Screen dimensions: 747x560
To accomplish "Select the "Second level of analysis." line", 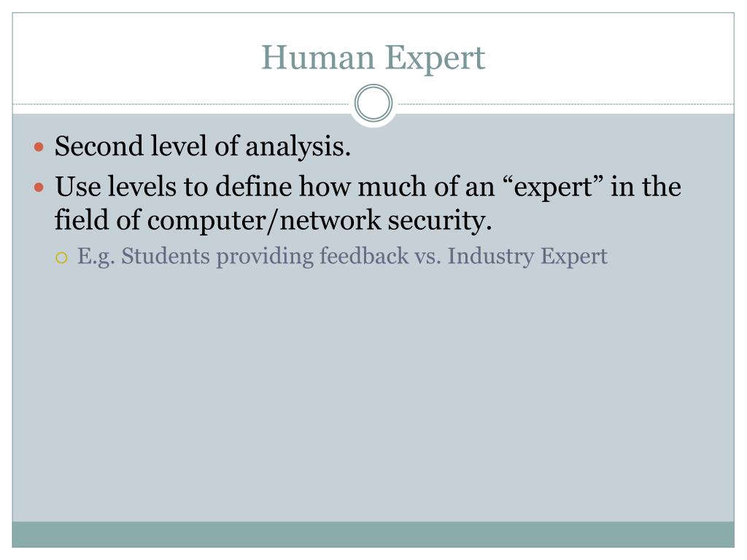I will click(203, 146).
